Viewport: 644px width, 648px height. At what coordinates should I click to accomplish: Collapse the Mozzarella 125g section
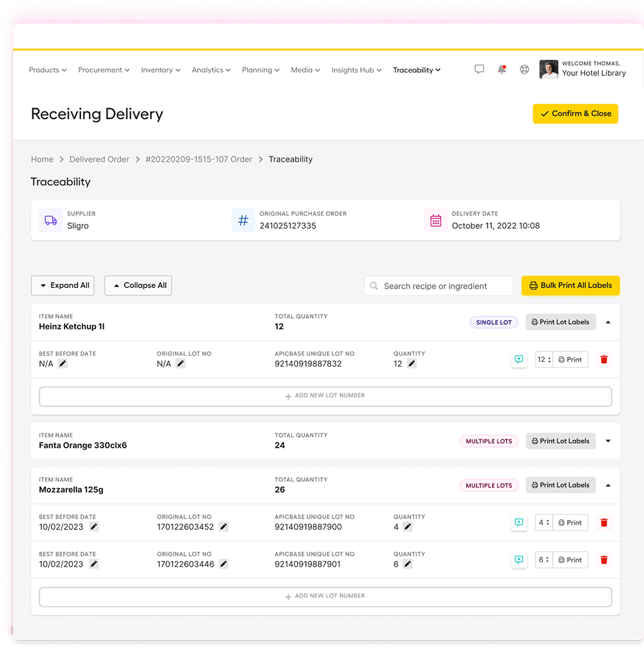click(x=607, y=485)
